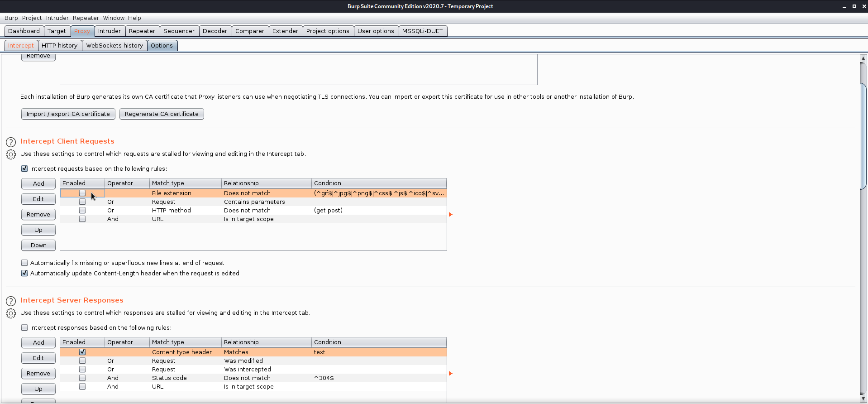Click the Regenerate CA certificate button

tap(162, 114)
